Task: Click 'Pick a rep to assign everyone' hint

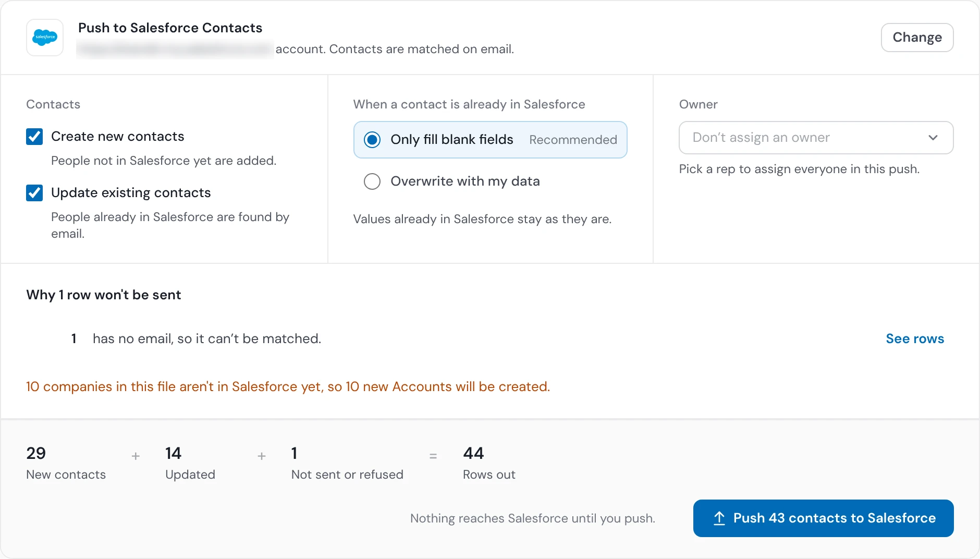Action: [799, 169]
